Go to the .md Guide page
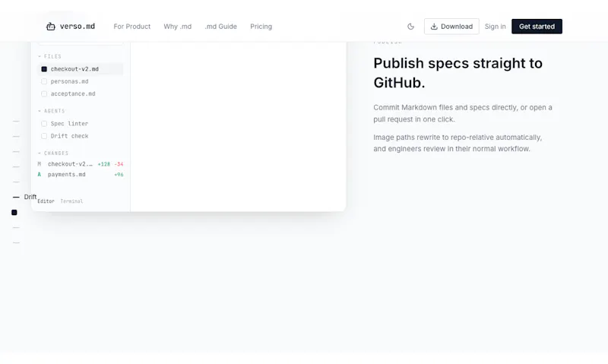The height and width of the screenshot is (364, 608). coord(220,27)
